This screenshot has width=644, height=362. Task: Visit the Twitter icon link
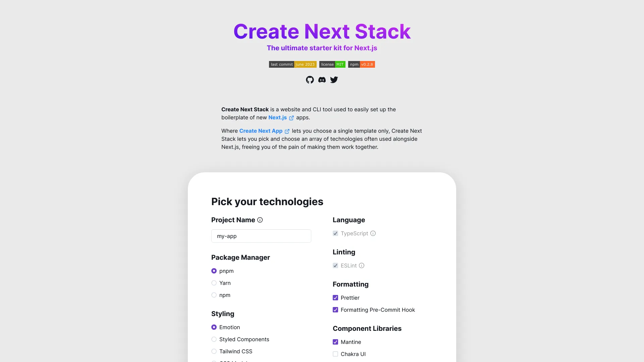click(x=334, y=79)
